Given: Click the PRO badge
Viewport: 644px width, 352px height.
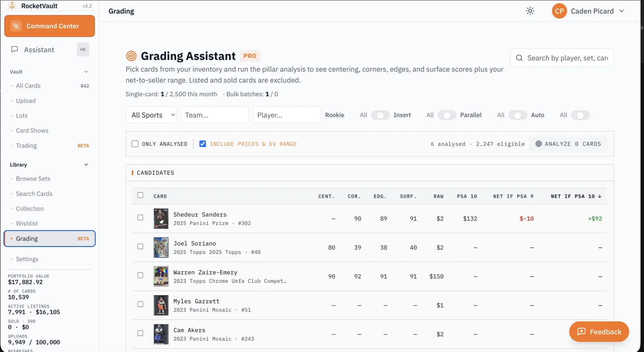Looking at the screenshot, I should (250, 56).
